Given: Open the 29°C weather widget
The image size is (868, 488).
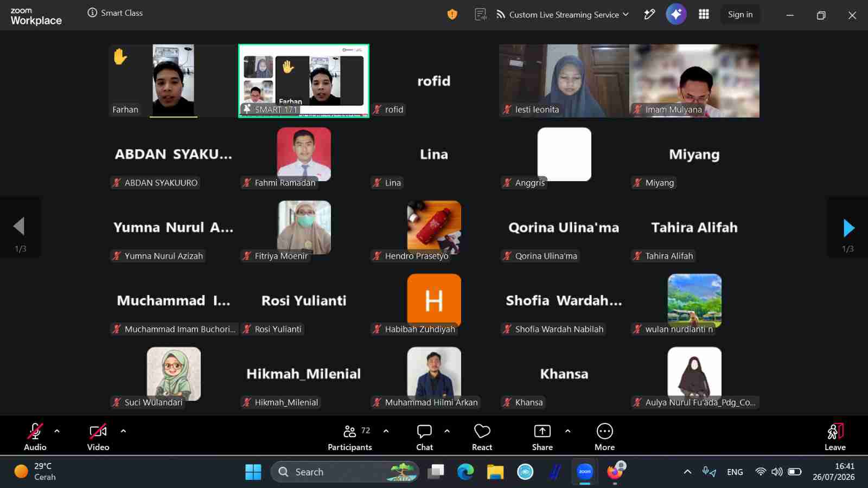Looking at the screenshot, I should click(x=36, y=471).
